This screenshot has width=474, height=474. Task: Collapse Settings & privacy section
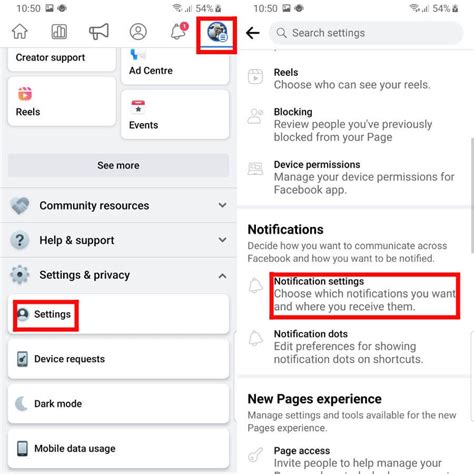(118, 275)
